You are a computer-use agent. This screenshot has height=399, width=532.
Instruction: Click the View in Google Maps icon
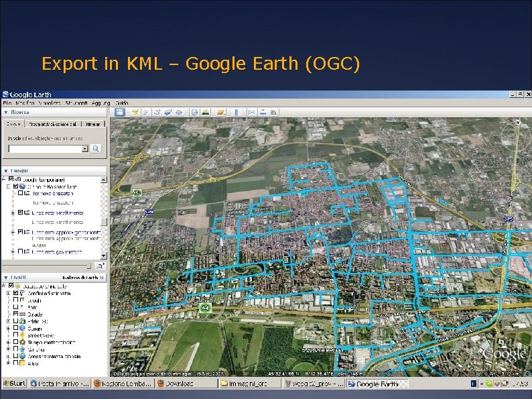pyautogui.click(x=274, y=112)
